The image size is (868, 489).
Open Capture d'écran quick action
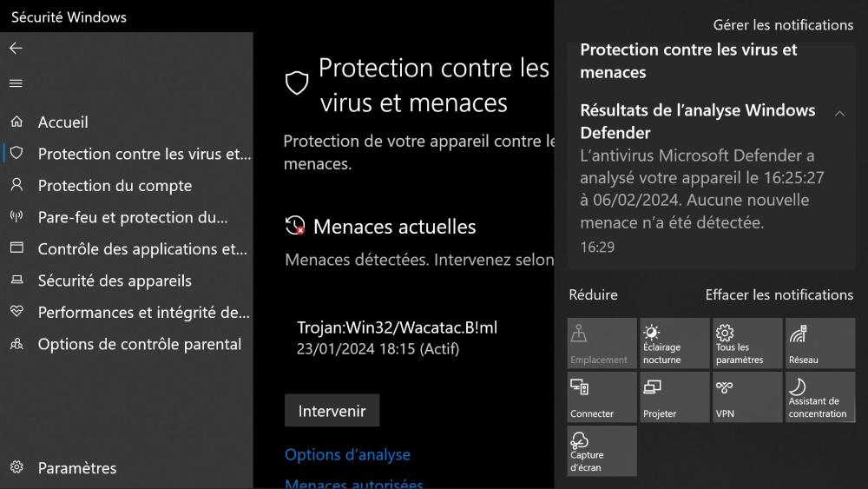(602, 451)
